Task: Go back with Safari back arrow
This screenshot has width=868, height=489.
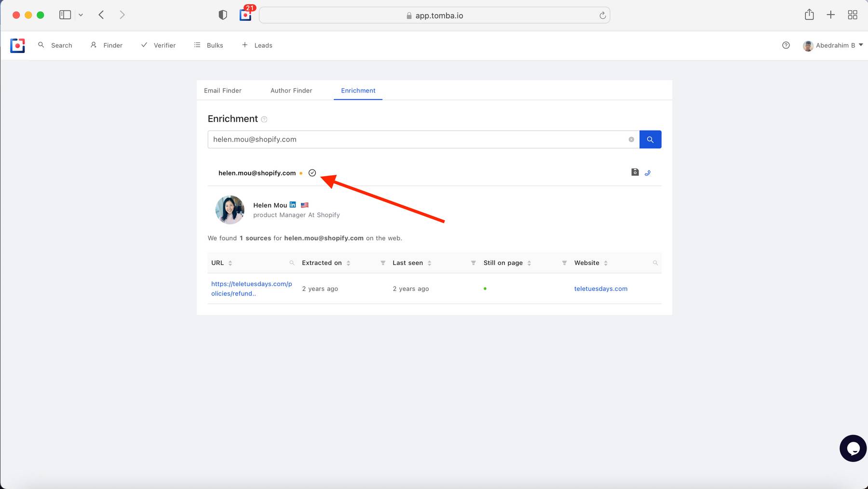Action: pyautogui.click(x=101, y=15)
